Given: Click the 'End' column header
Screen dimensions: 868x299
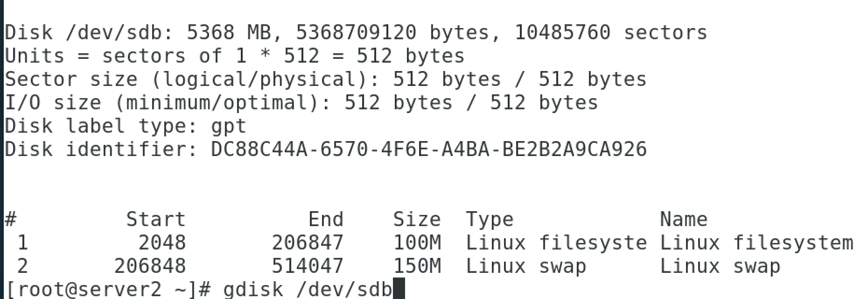Looking at the screenshot, I should [x=326, y=219].
